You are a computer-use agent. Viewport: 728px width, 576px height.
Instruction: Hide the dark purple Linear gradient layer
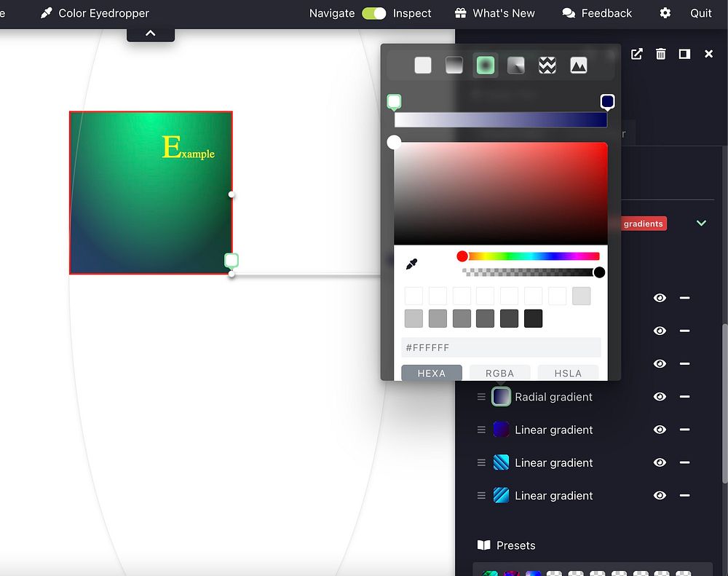click(660, 430)
